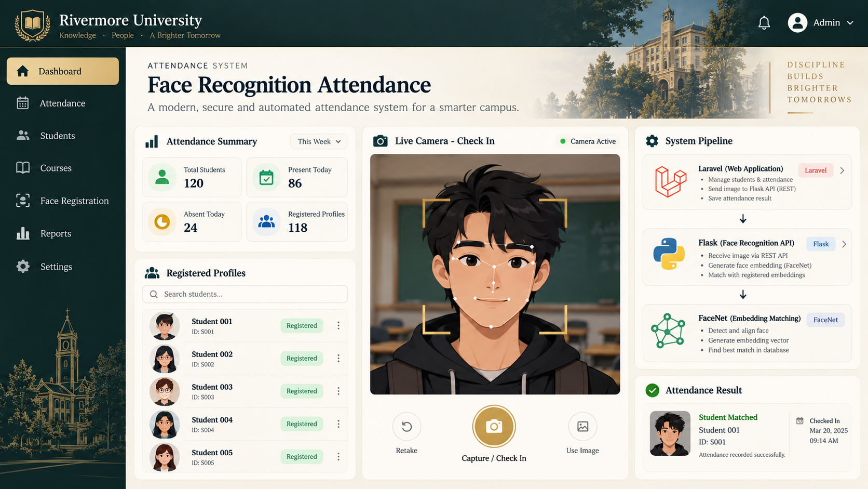Viewport: 868px width, 489px height.
Task: Open options menu for Student 003
Action: (x=338, y=391)
